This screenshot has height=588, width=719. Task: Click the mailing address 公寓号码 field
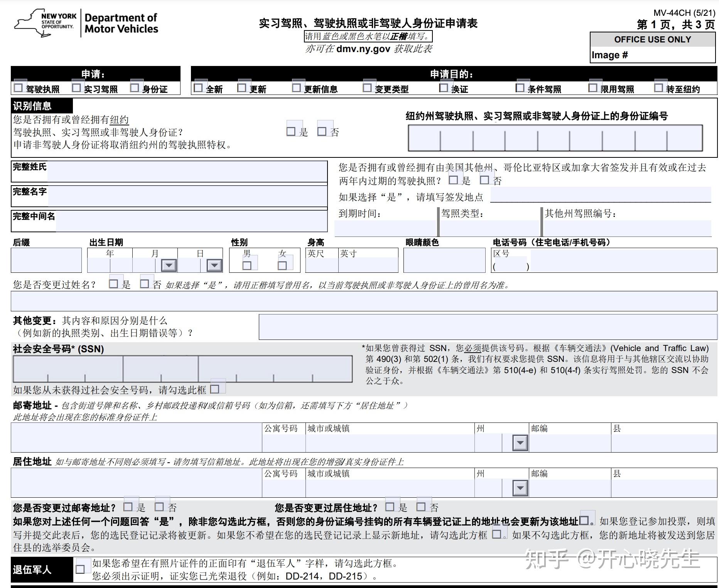(284, 443)
